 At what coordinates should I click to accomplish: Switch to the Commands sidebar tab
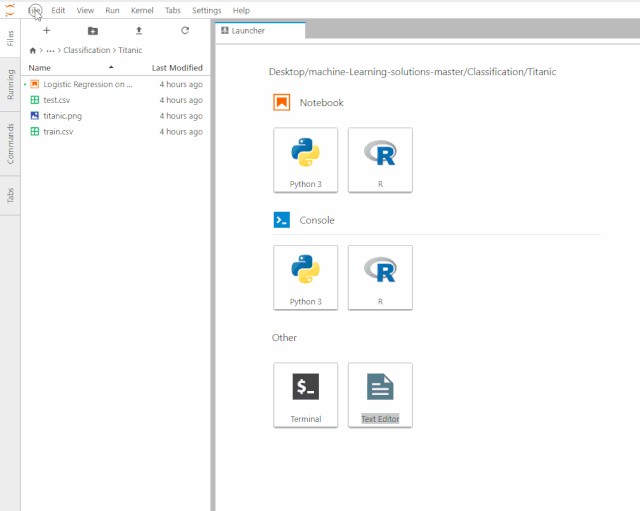click(10, 144)
